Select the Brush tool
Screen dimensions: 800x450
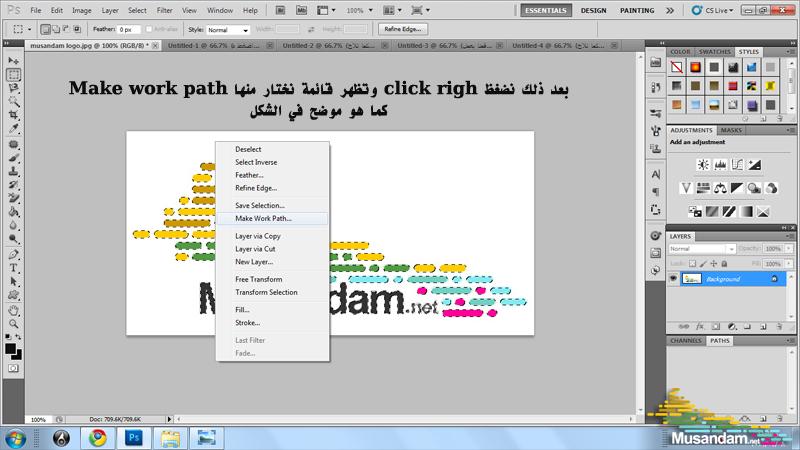click(x=13, y=158)
